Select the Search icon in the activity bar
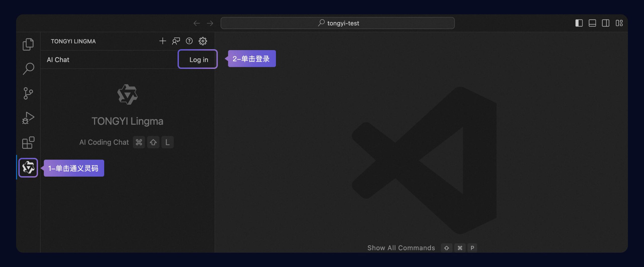Screen dimensions: 644x267 [28, 68]
